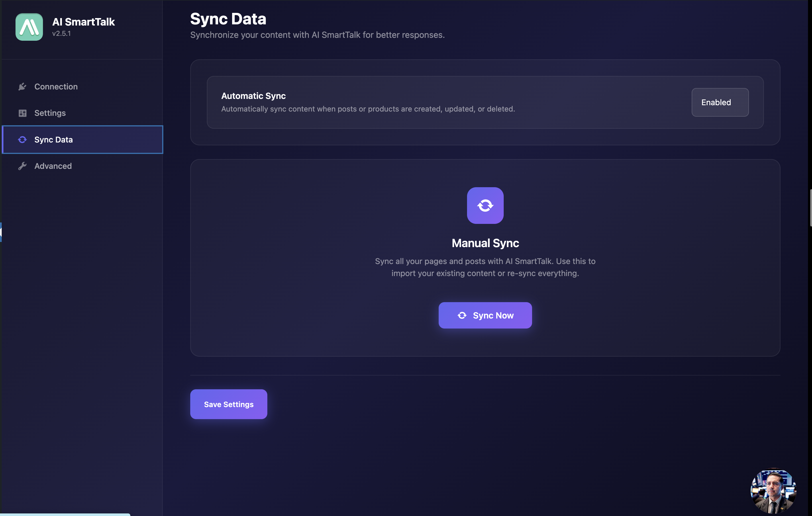Click the sync icon next to Sync Data heading
The image size is (812, 516).
(x=22, y=139)
